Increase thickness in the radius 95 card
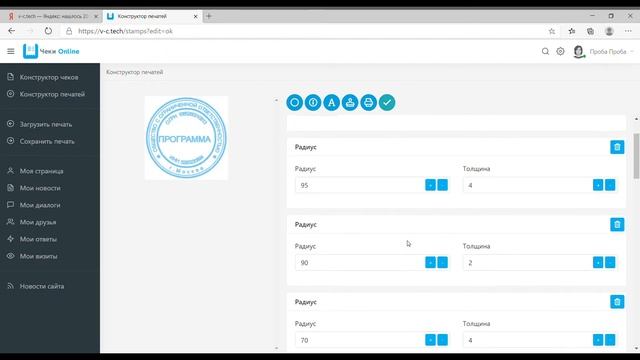Viewport: 640px width, 360px height. 598,185
